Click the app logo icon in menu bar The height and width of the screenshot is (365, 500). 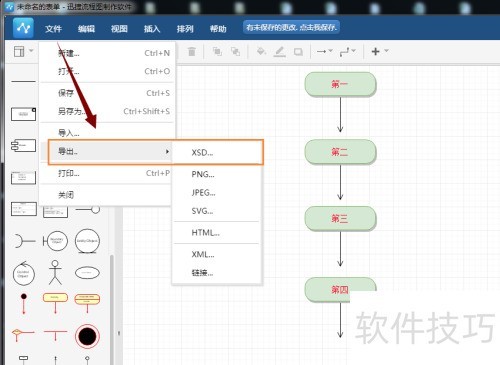[23, 28]
